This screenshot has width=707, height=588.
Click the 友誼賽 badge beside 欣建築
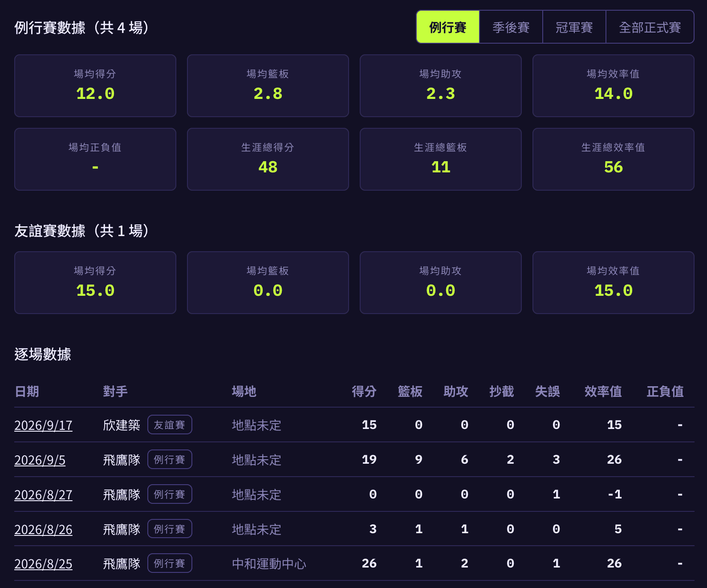170,425
